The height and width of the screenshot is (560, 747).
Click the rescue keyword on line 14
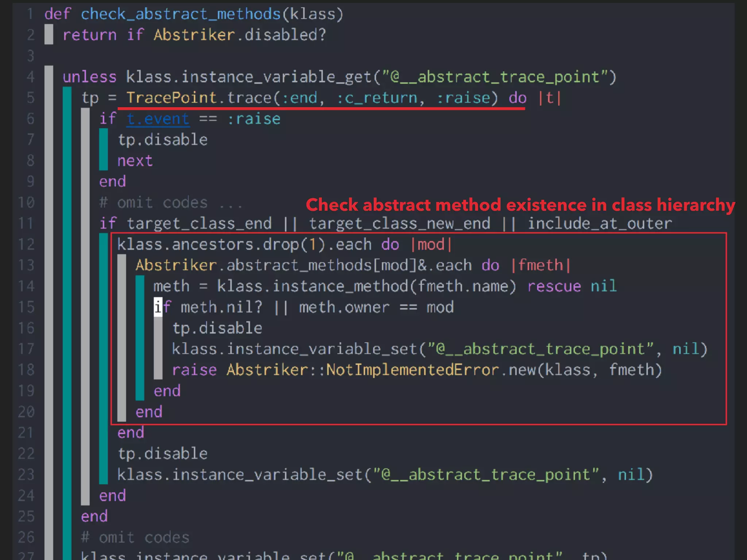point(554,286)
